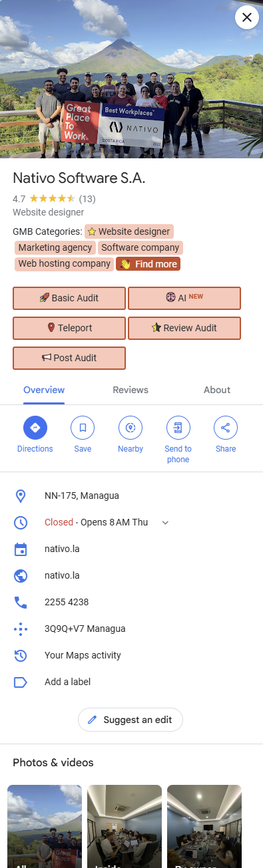Open Your Maps activity
The height and width of the screenshot is (868, 263).
pos(83,655)
